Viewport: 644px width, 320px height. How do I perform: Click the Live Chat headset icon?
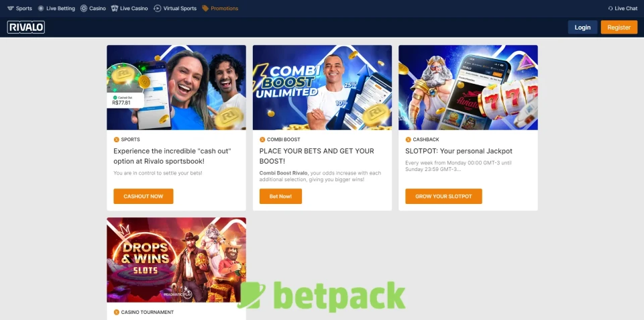click(610, 8)
